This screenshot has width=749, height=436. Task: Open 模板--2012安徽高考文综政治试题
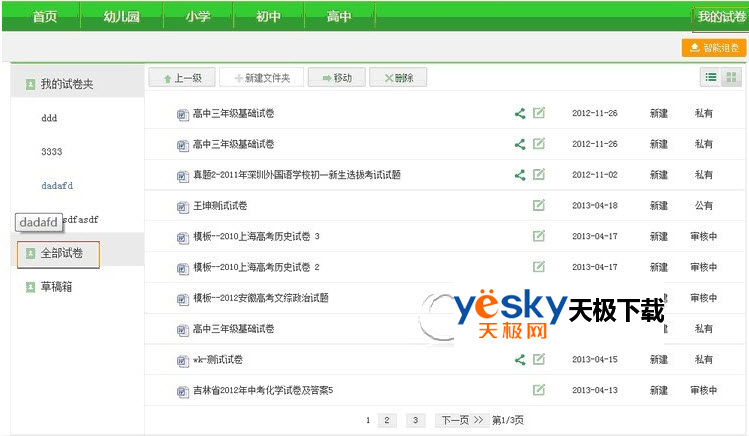coord(261,298)
